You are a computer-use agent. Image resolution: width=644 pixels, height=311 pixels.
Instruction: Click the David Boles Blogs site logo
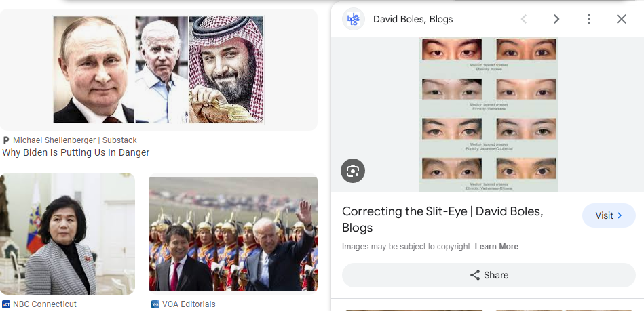pyautogui.click(x=354, y=19)
